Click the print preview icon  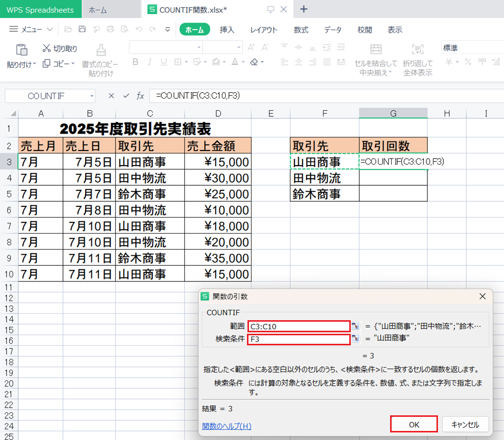pyautogui.click(x=124, y=30)
